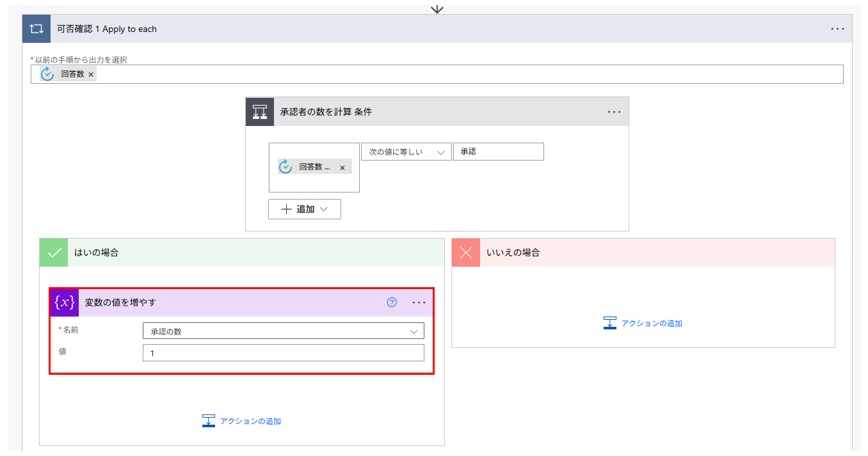This screenshot has width=868, height=456.
Task: Collapse the flow step using top chevron
Action: [437, 9]
